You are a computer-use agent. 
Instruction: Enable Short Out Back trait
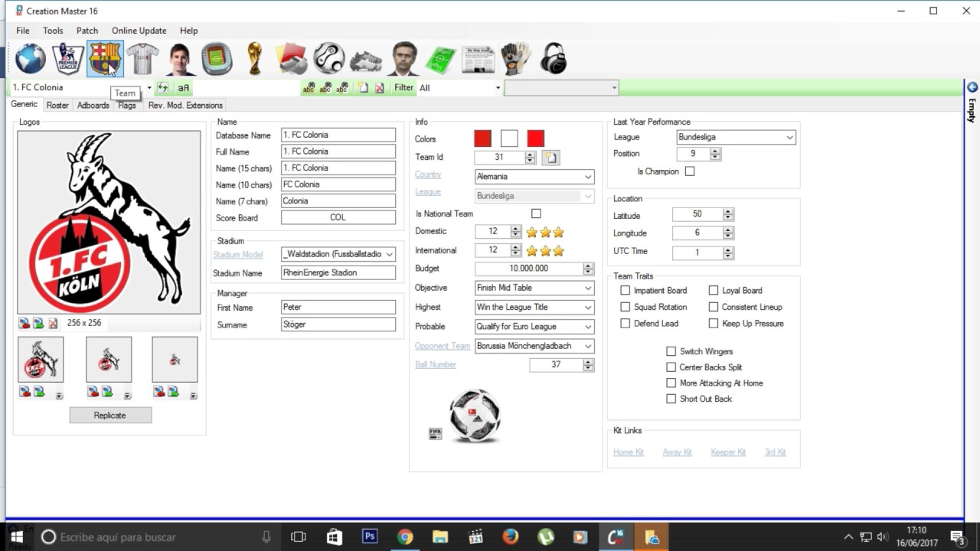[x=671, y=399]
